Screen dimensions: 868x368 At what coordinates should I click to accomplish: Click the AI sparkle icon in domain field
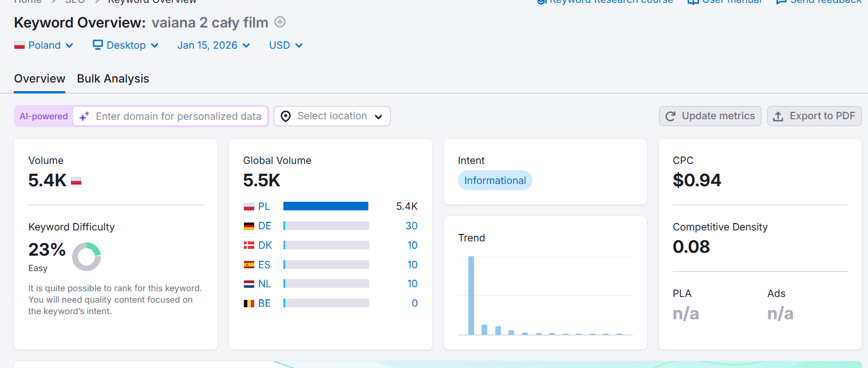pos(84,116)
